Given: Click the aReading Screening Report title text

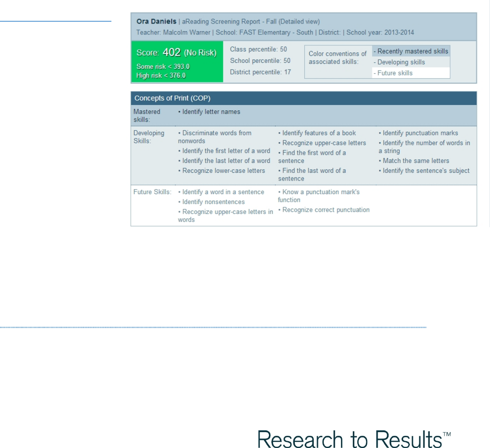Looking at the screenshot, I should (251, 22).
